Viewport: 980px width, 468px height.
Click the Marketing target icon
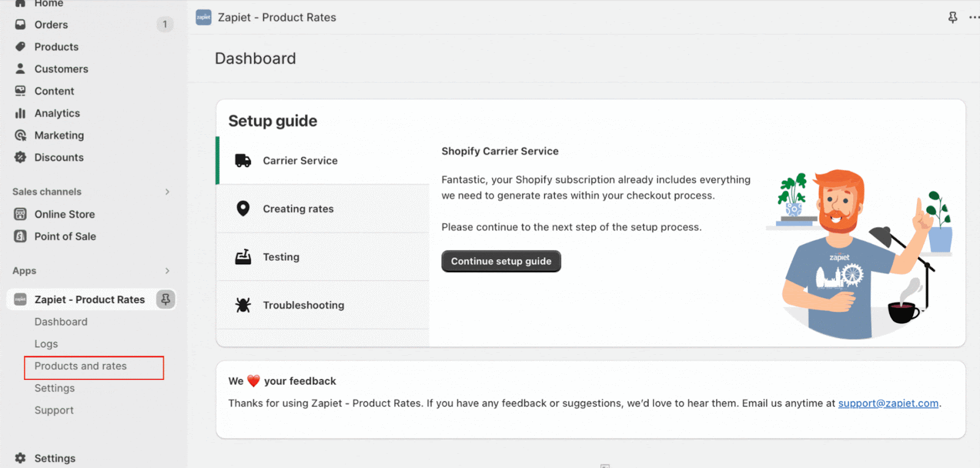[x=20, y=135]
